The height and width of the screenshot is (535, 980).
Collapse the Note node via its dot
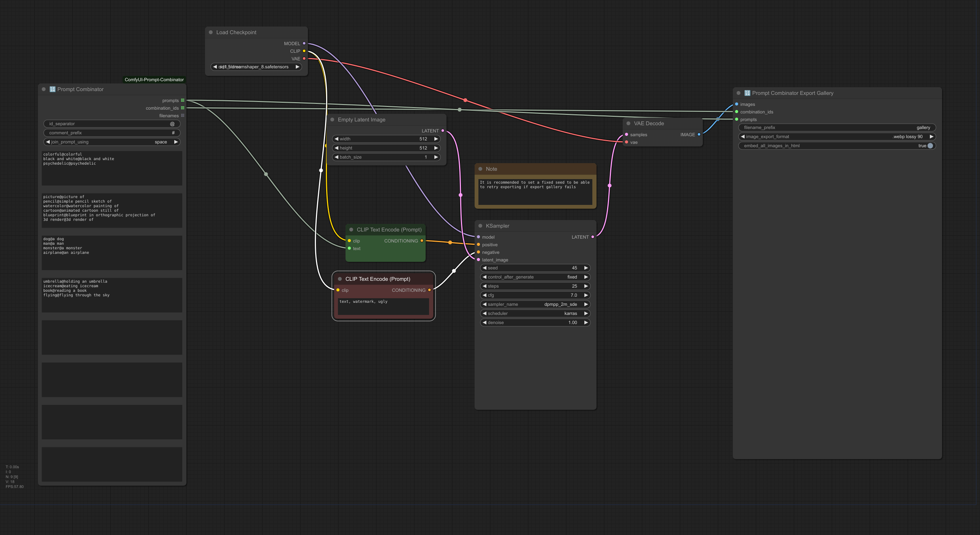(480, 169)
